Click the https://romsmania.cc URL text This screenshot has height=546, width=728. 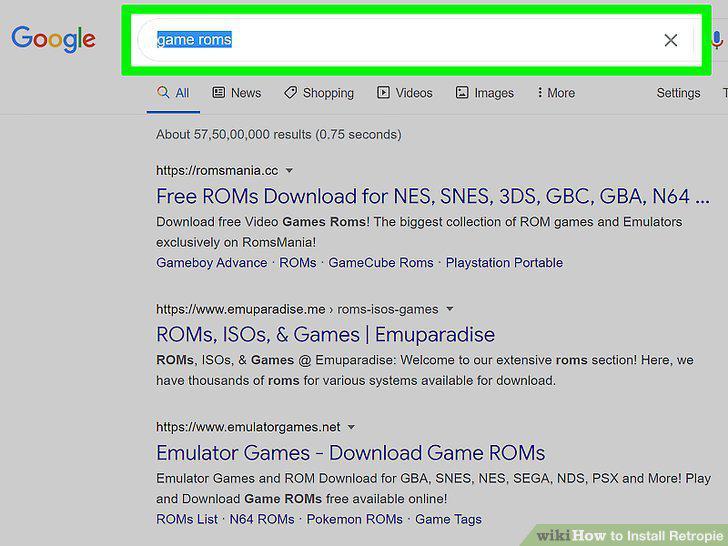[x=217, y=171]
